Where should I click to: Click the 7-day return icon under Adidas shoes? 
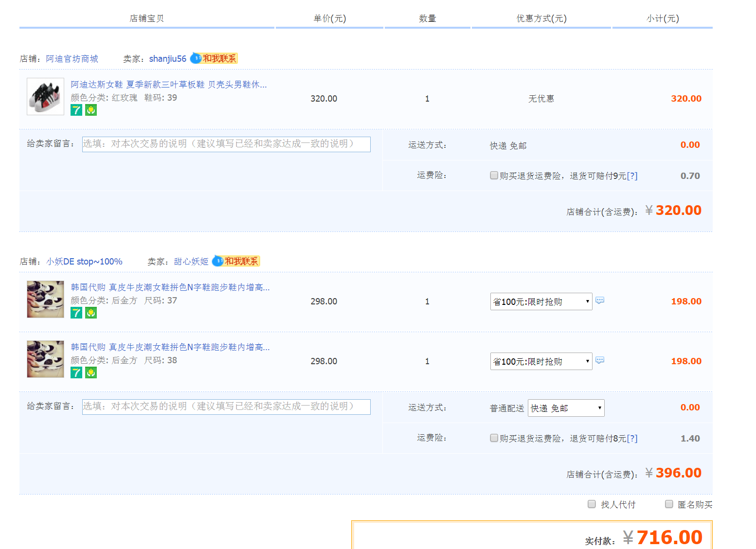pos(76,110)
